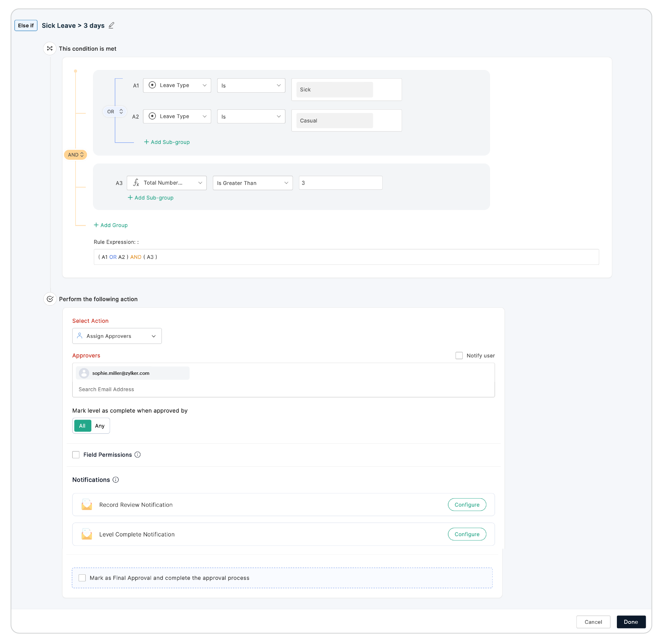Screen dimensions: 661x644
Task: Select the All approval option
Action: (82, 426)
